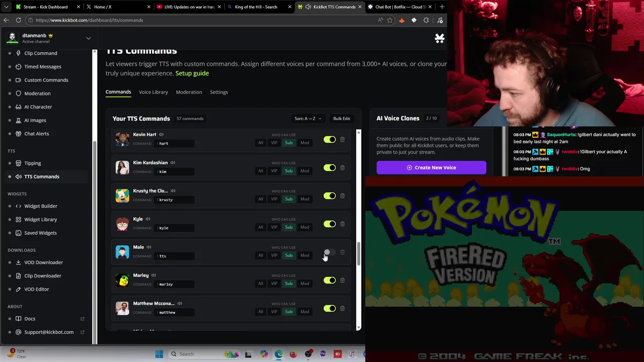This screenshot has height=362, width=644.
Task: Open the Saved Widgets sidebar item
Action: point(40,233)
